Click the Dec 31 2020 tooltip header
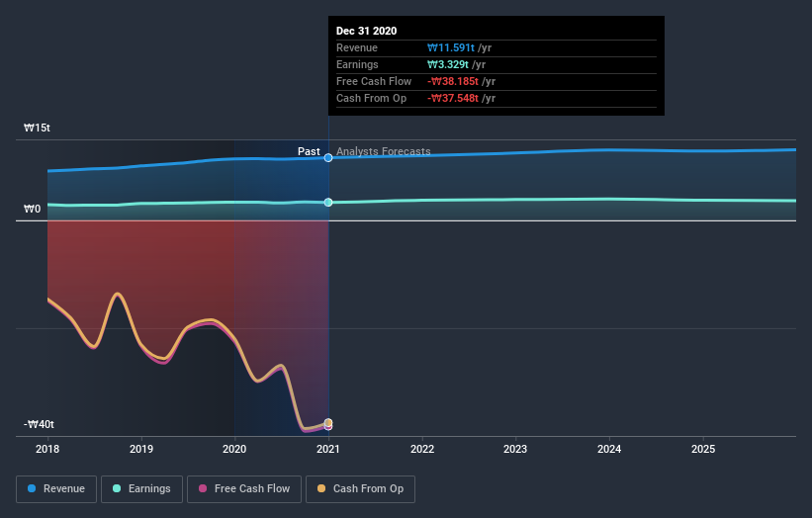The width and height of the screenshot is (812, 518). (x=367, y=31)
